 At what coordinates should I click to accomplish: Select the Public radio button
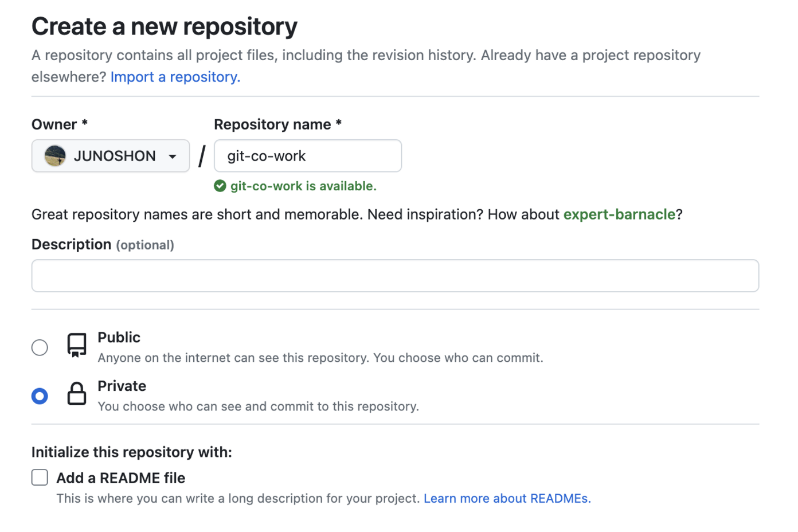point(40,347)
